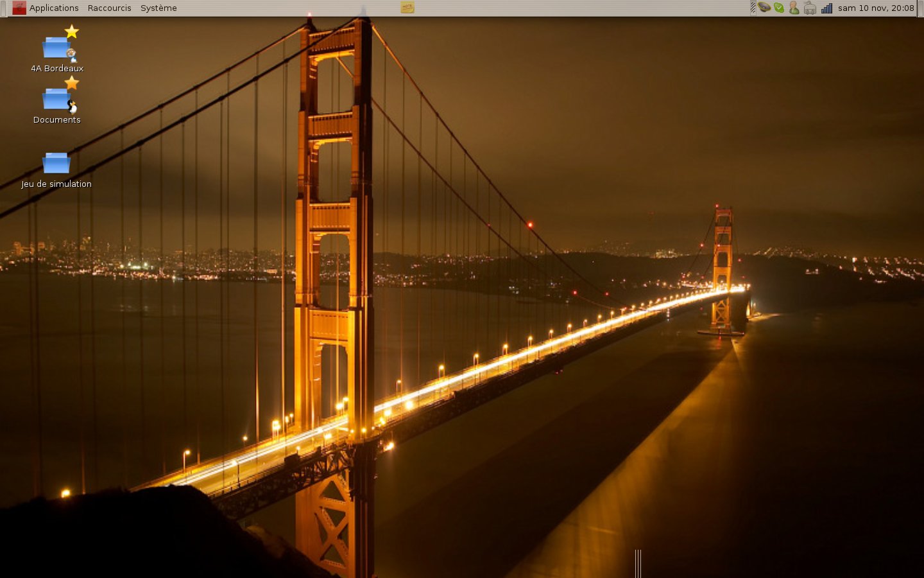
Task: Select the Documents folder icon
Action: pos(56,99)
